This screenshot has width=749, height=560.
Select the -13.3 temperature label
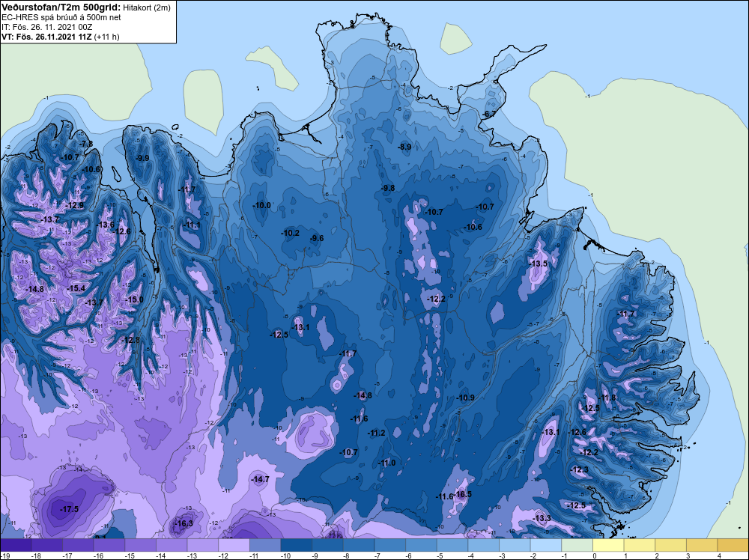pos(542,519)
